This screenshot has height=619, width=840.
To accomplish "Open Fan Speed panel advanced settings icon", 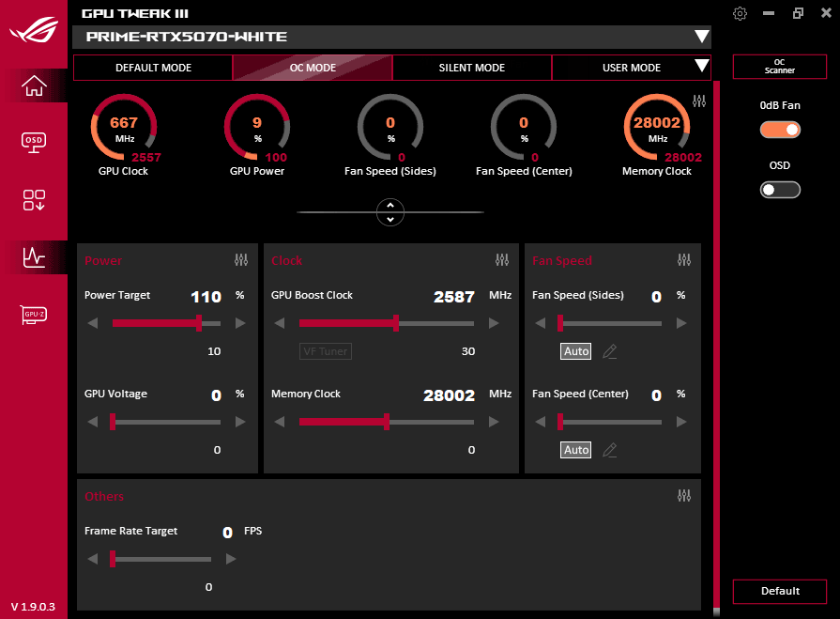I will [x=683, y=260].
